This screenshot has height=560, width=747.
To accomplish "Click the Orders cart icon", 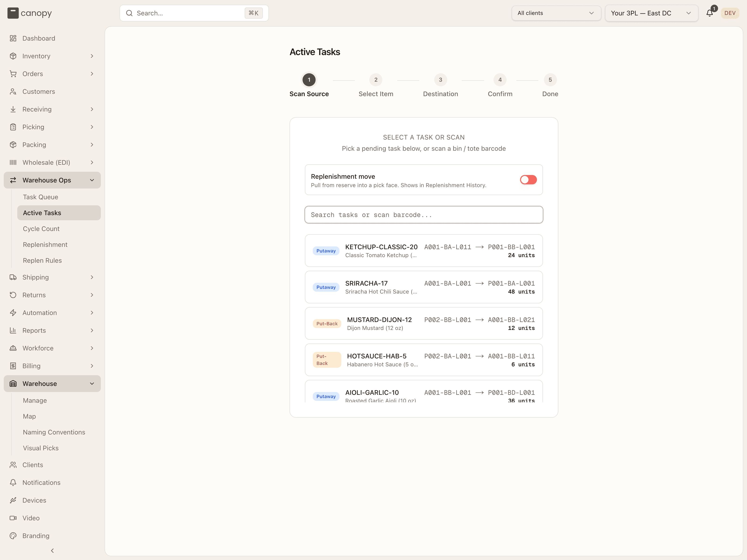I will 13,73.
